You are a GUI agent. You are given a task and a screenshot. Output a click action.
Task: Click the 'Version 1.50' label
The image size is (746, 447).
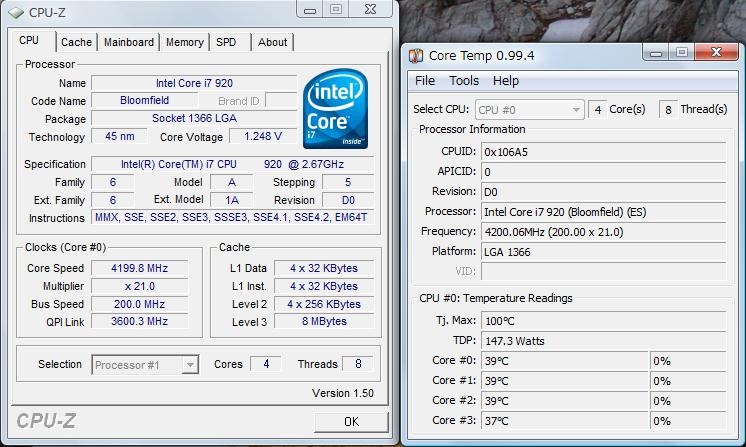(343, 393)
